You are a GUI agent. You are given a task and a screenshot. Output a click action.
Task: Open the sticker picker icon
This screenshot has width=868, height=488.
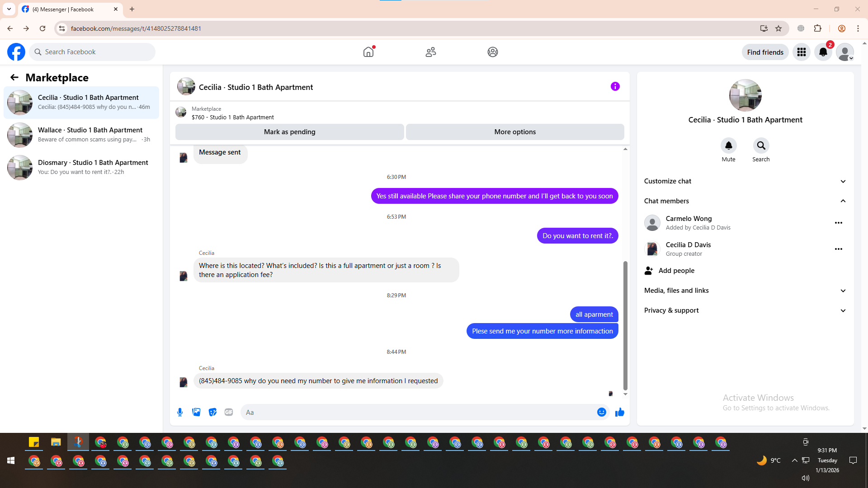212,412
